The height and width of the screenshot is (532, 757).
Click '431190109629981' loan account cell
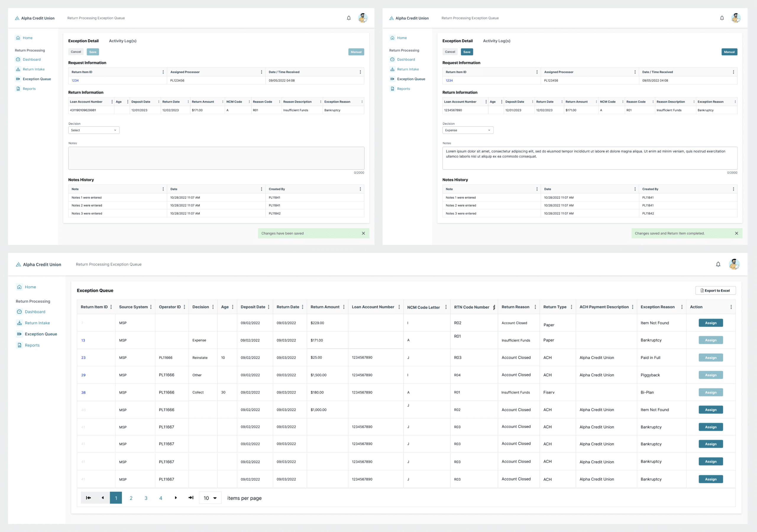coord(83,110)
